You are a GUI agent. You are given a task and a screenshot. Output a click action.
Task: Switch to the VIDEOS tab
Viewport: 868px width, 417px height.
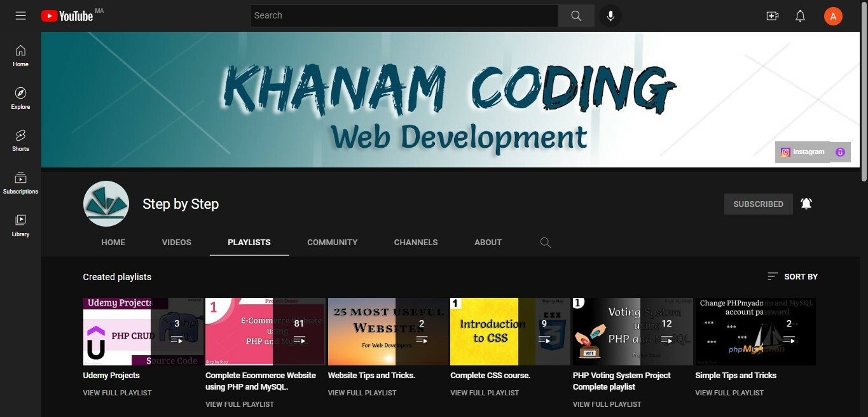(177, 243)
